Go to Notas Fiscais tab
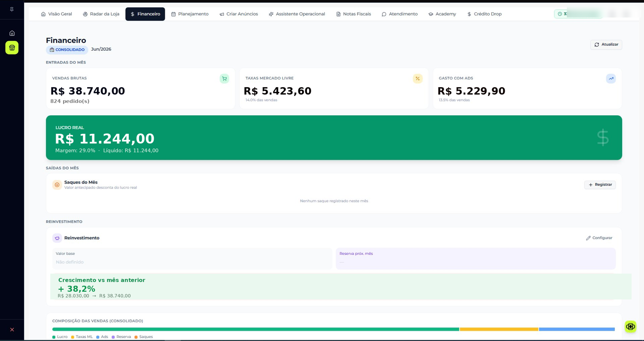The image size is (644, 341). point(353,14)
